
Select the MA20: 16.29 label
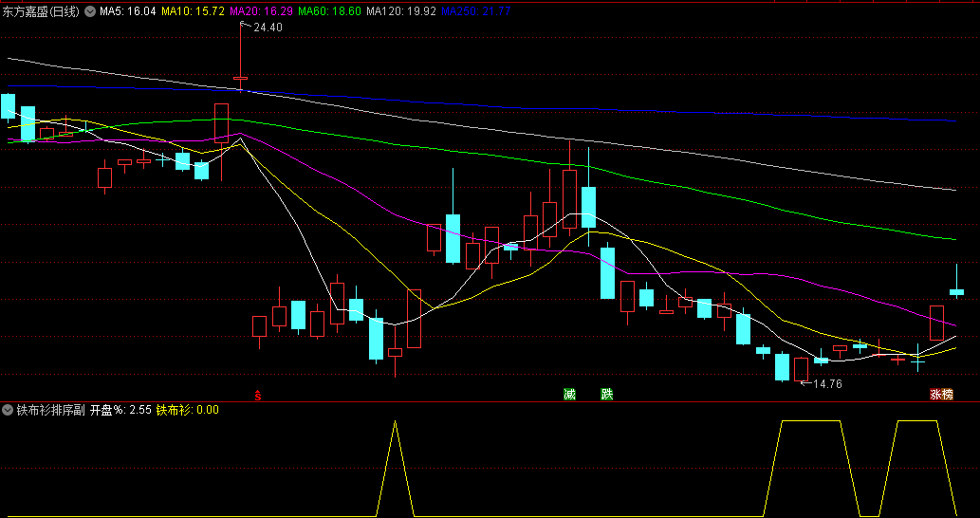tap(261, 11)
